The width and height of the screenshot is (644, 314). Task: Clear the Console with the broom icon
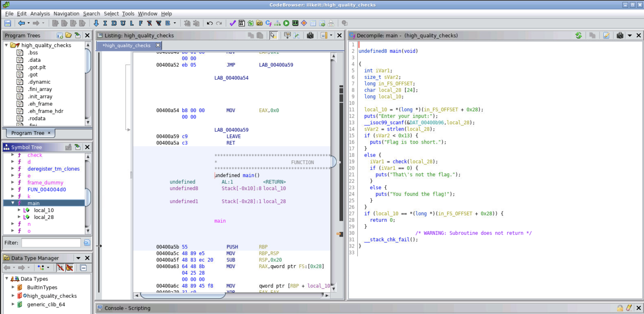pyautogui.click(x=629, y=308)
